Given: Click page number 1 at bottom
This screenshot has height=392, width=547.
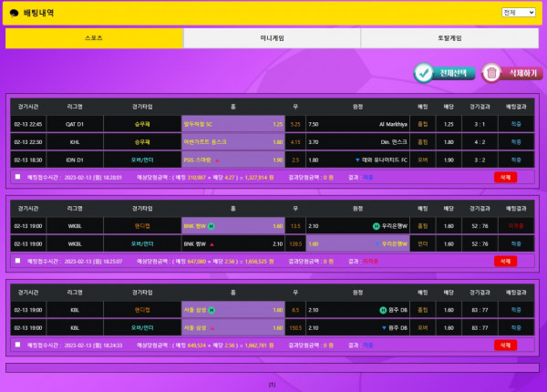Looking at the screenshot, I should [272, 384].
